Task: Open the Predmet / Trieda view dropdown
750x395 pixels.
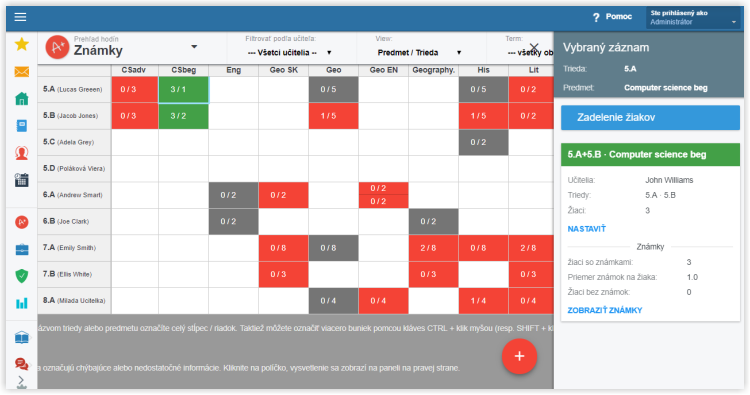Action: [419, 53]
